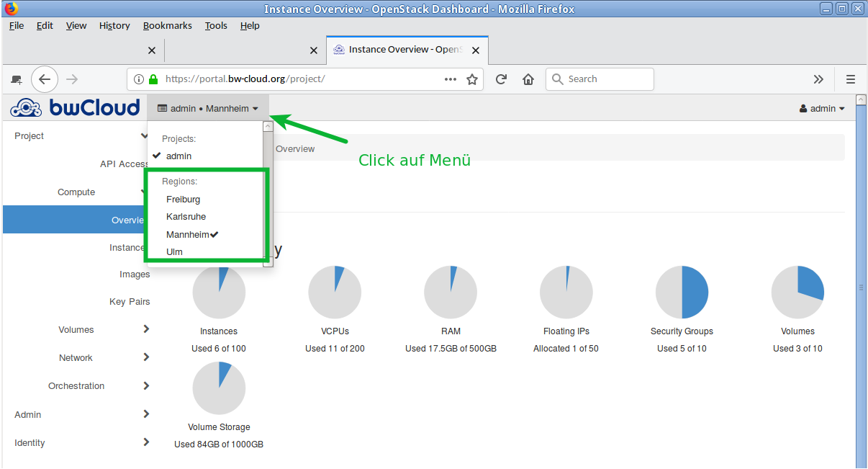Viewport: 868px width, 469px height.
Task: Select the Instance Overview browser tab
Action: pos(407,50)
